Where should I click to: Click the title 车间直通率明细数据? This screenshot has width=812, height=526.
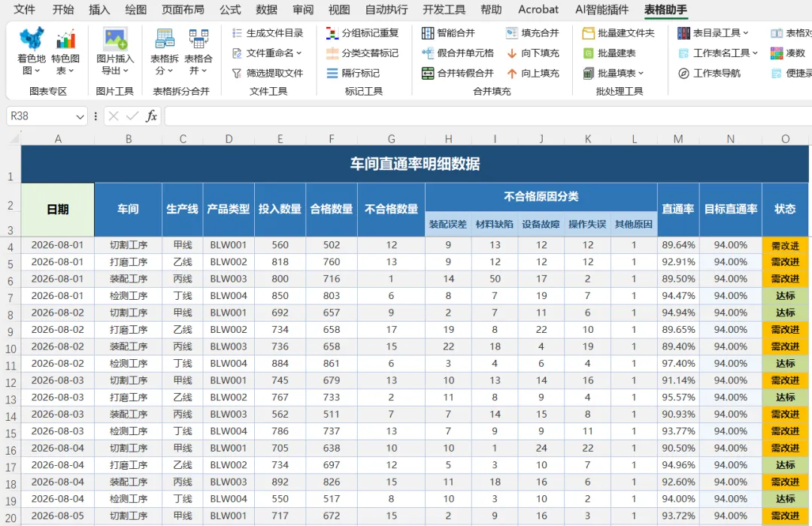pyautogui.click(x=415, y=164)
